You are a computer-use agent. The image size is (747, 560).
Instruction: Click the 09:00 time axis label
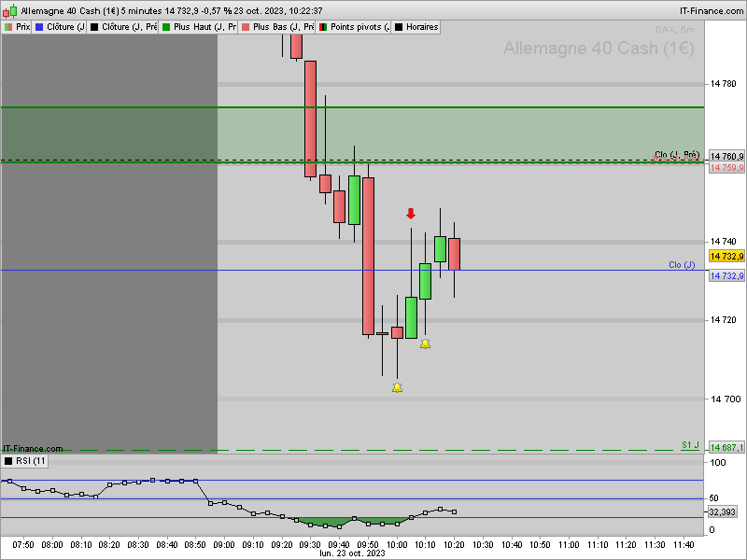pos(224,545)
